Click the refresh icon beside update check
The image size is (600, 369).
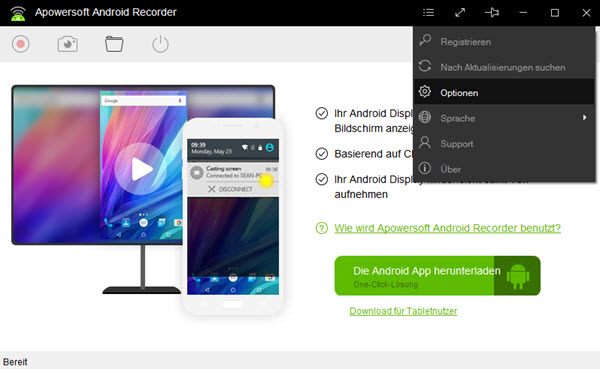click(x=425, y=66)
